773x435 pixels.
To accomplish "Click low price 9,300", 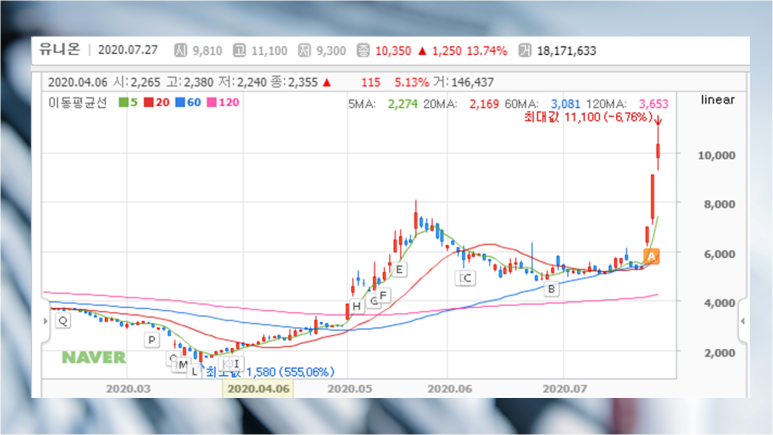I will coord(331,51).
